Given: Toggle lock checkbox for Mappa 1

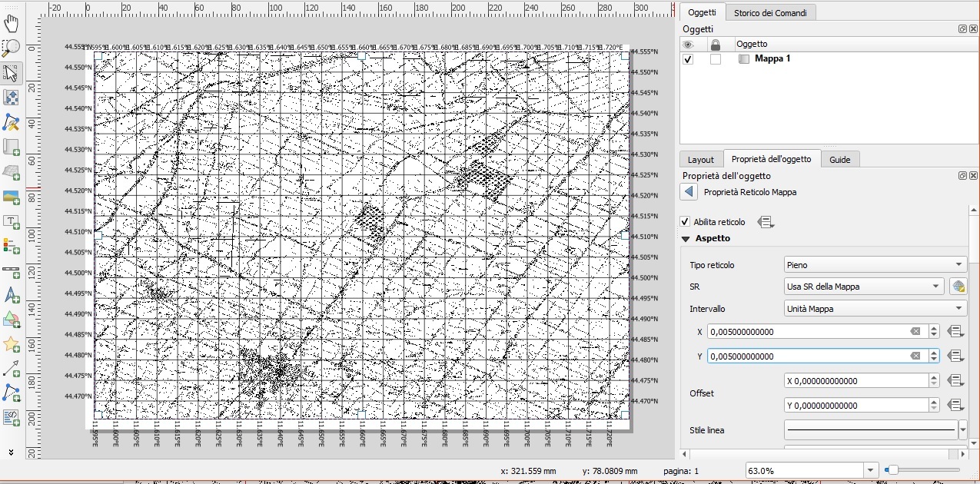Looking at the screenshot, I should pyautogui.click(x=716, y=59).
